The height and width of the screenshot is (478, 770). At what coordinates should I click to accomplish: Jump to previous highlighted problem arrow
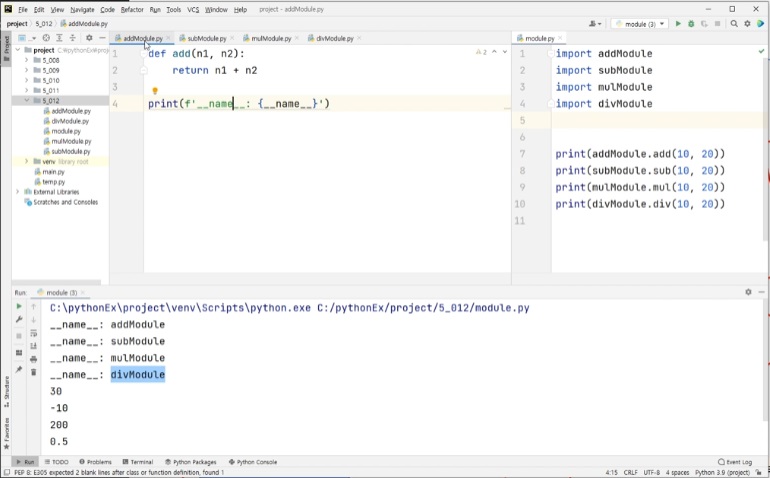(495, 52)
